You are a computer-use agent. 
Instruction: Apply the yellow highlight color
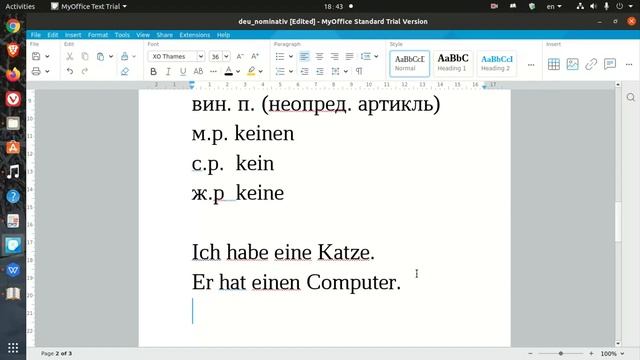coord(251,71)
